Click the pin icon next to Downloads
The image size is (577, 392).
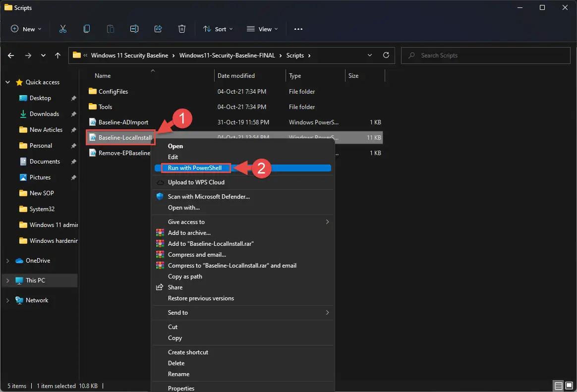[73, 114]
